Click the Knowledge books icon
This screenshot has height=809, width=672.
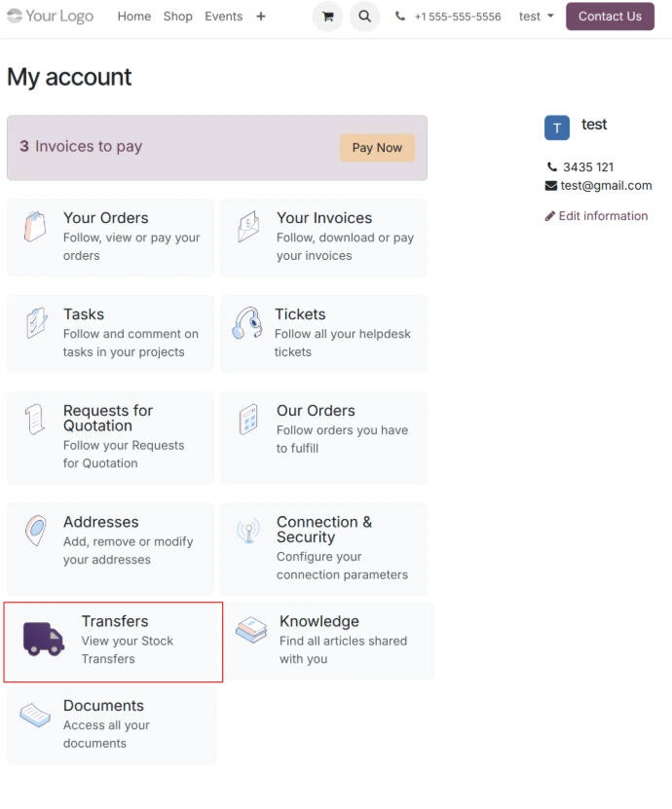pos(251,630)
